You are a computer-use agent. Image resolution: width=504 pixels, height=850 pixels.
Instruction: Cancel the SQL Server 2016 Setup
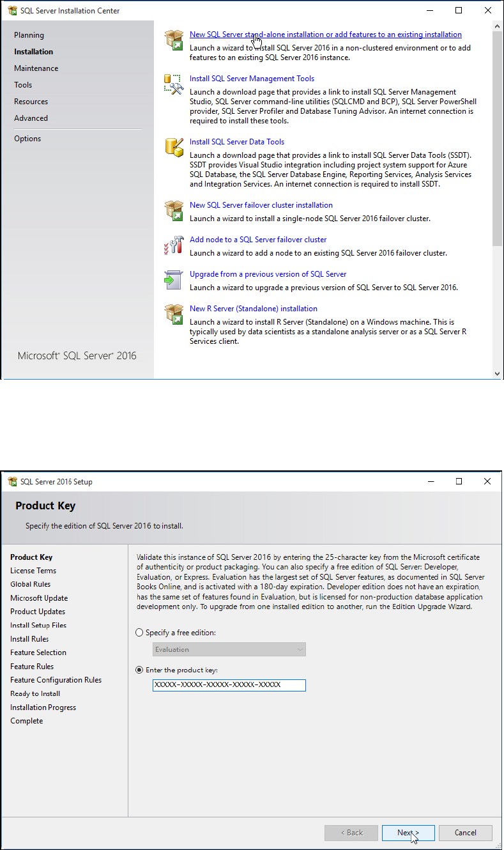tap(466, 833)
